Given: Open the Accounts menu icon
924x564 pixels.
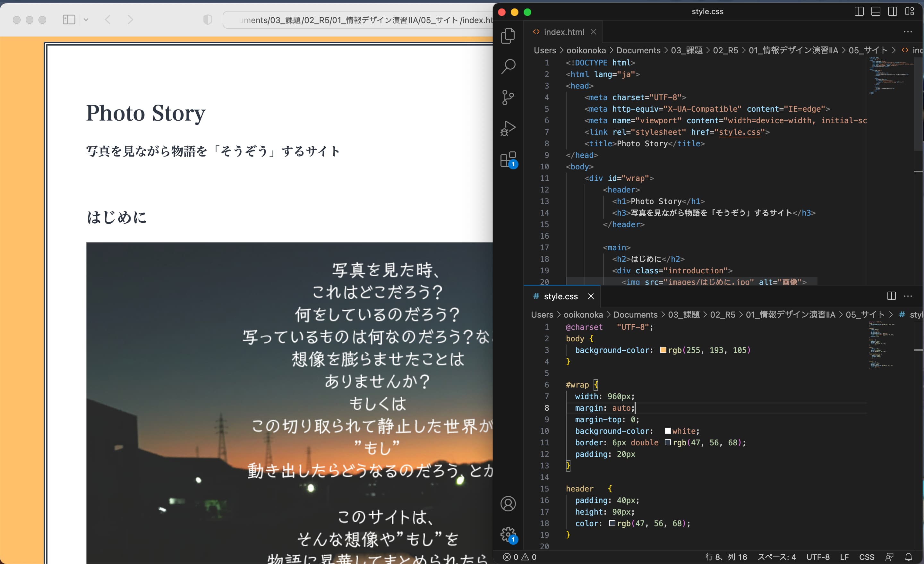Looking at the screenshot, I should click(x=508, y=504).
